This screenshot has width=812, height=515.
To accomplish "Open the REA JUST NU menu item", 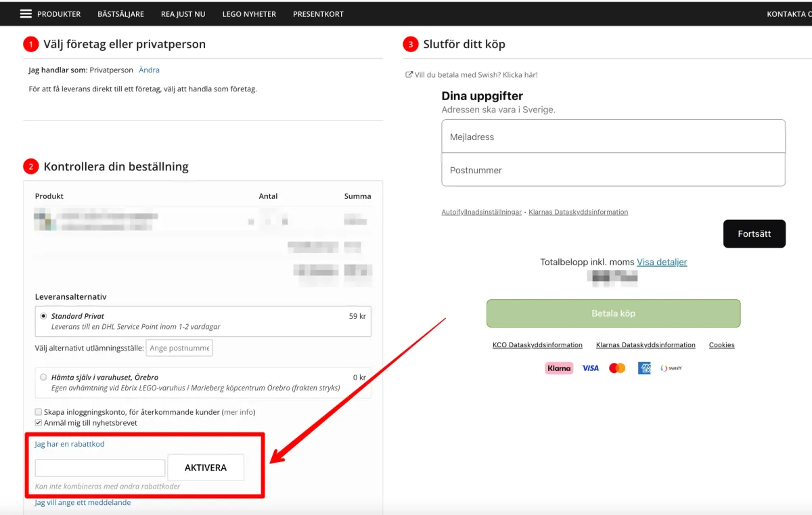I will click(x=183, y=14).
